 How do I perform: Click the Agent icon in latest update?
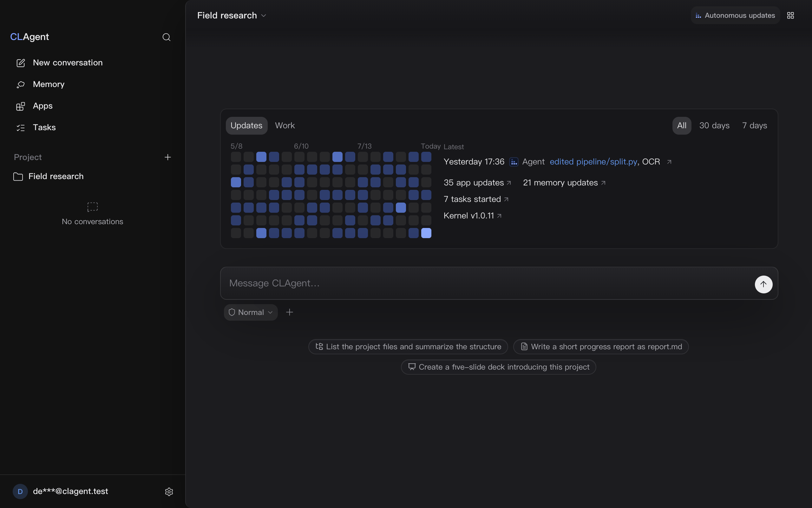click(x=514, y=162)
